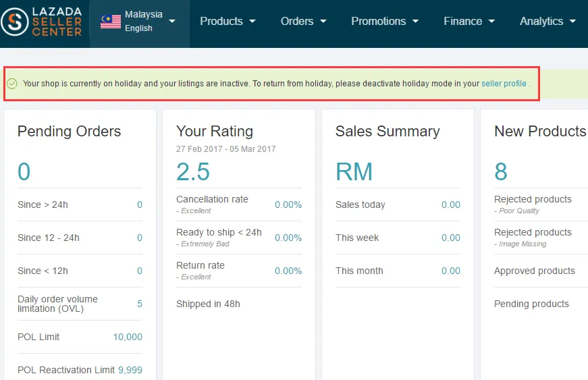Click the Cancellation rate 0.00% value
This screenshot has height=380, width=588.
tap(288, 205)
